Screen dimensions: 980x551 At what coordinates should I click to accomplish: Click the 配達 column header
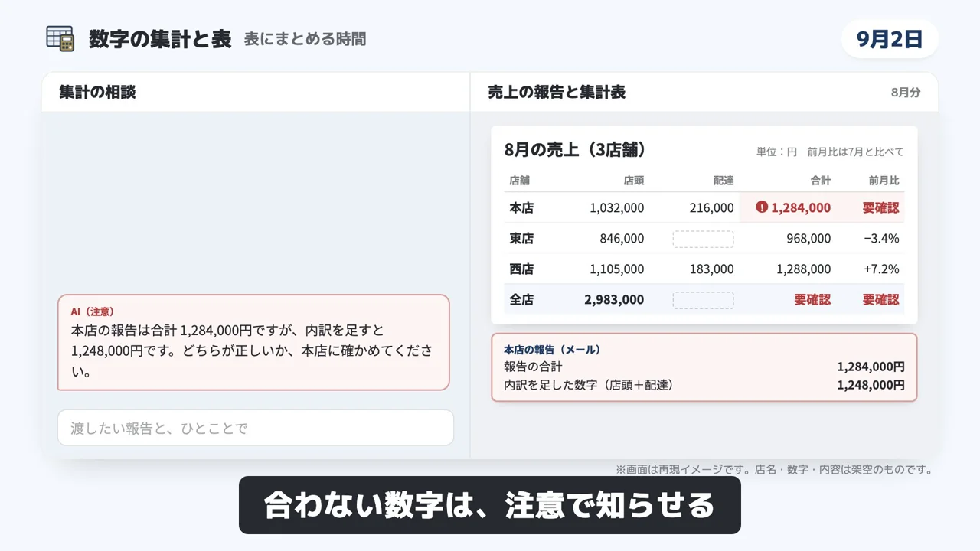click(x=724, y=181)
